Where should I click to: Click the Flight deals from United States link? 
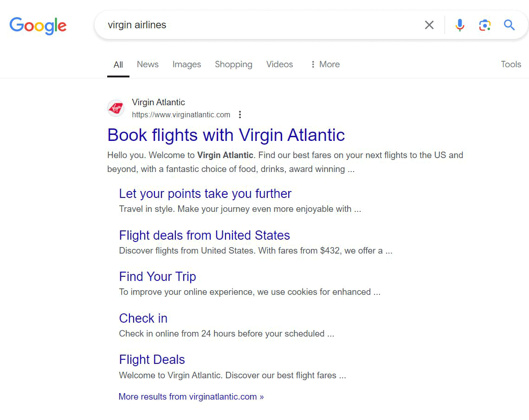[x=204, y=235]
